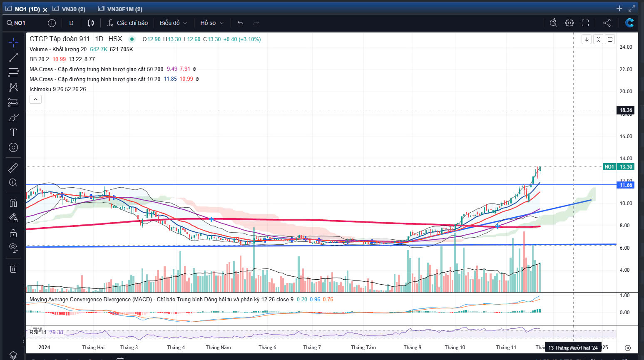Select the trend line drawing tool
Screen dimensions: 644x360
pos(13,57)
